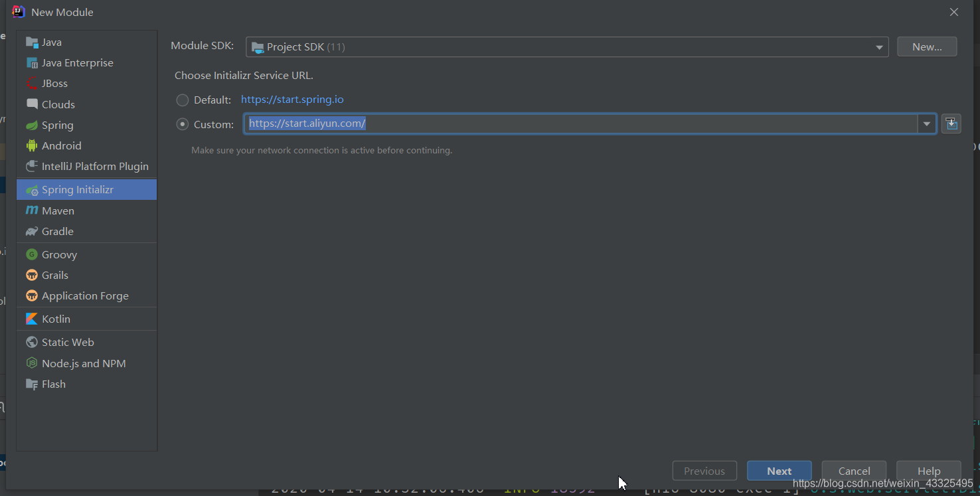Viewport: 980px width, 496px height.
Task: Pick Spring Initializr in the list
Action: (86, 190)
